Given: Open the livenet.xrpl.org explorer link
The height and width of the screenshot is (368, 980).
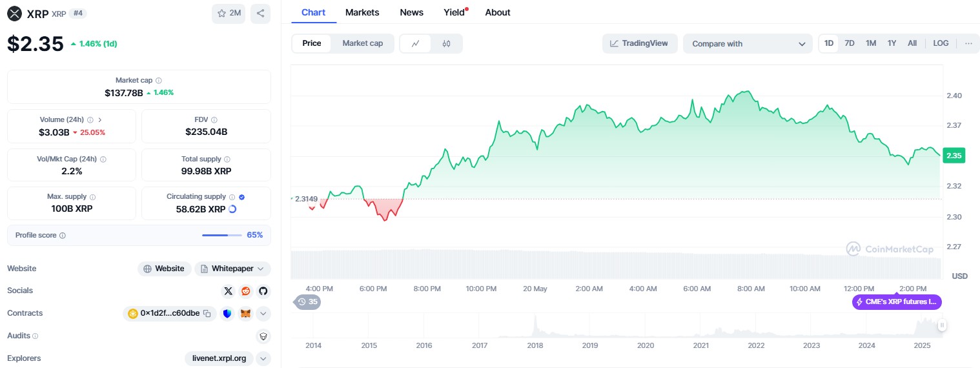Looking at the screenshot, I should click(219, 358).
